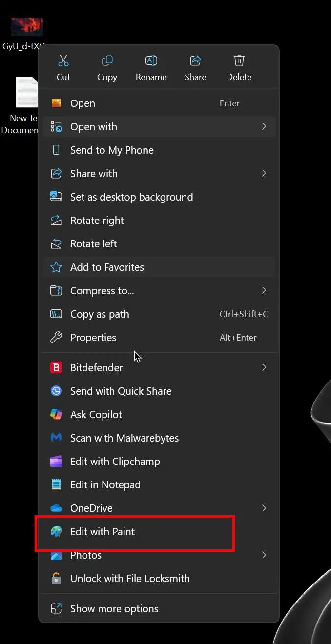Click the Share icon in top row
The image size is (331, 644).
(x=195, y=60)
